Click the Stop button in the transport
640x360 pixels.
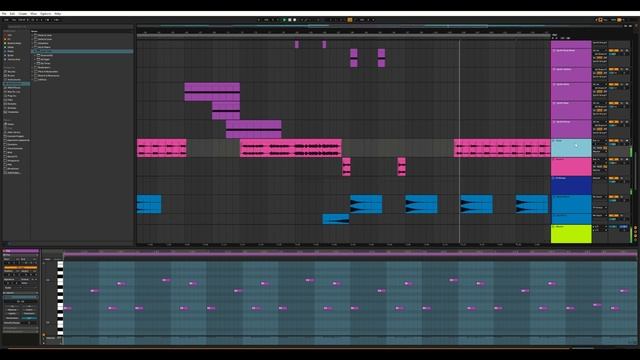click(x=290, y=20)
